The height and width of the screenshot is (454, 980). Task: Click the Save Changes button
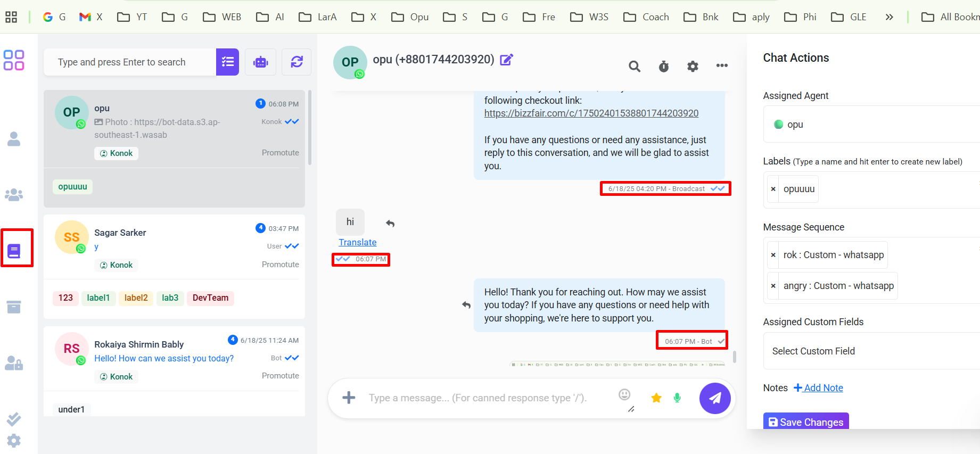805,422
